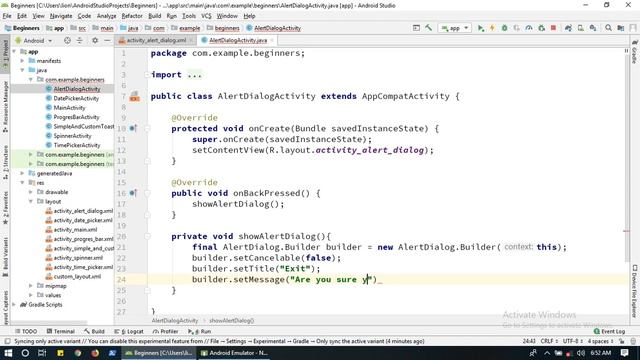Fold the onBackPressed method at line 16

pyautogui.click(x=147, y=193)
